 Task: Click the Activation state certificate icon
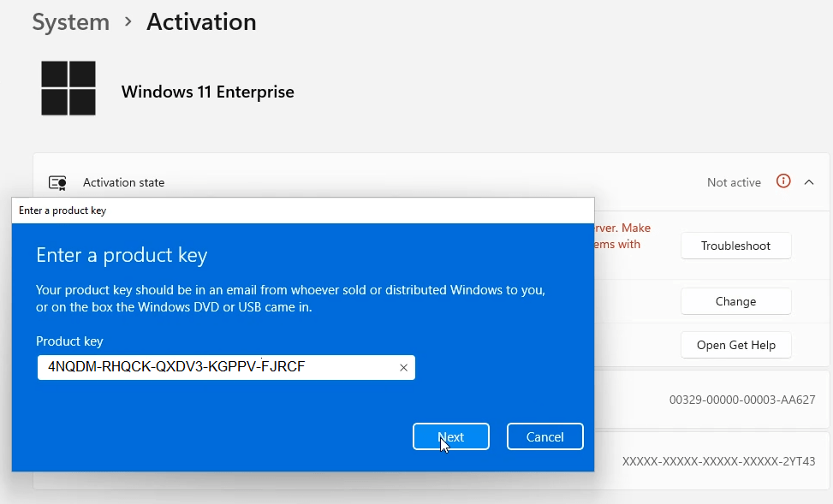[57, 181]
